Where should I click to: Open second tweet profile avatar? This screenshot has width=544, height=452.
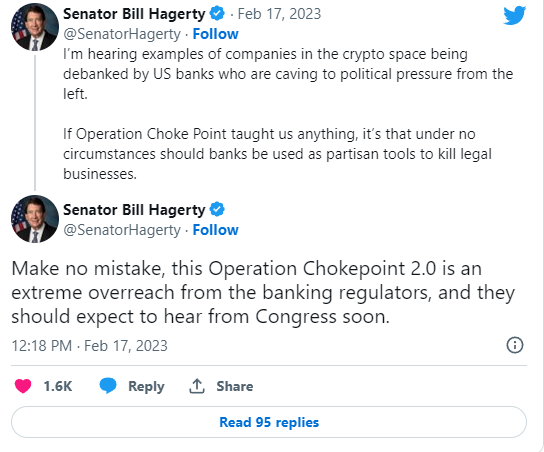tap(35, 219)
